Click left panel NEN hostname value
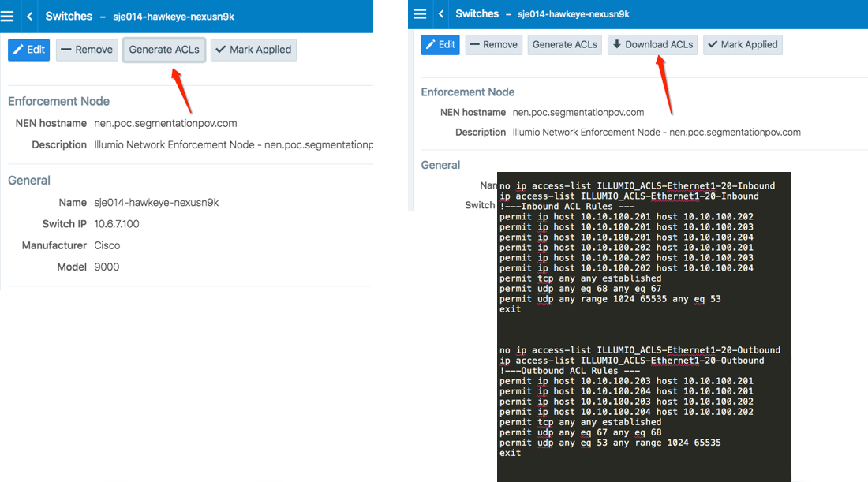The width and height of the screenshot is (868, 482). [165, 123]
